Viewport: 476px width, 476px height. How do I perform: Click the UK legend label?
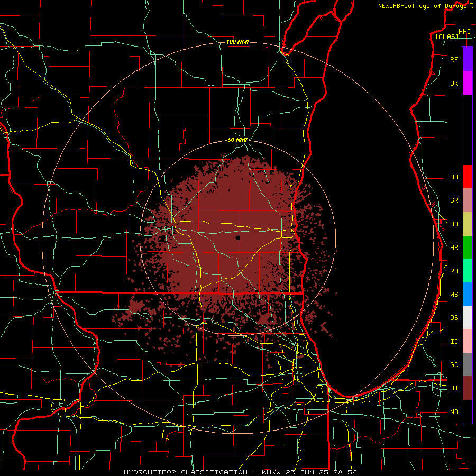(x=454, y=83)
